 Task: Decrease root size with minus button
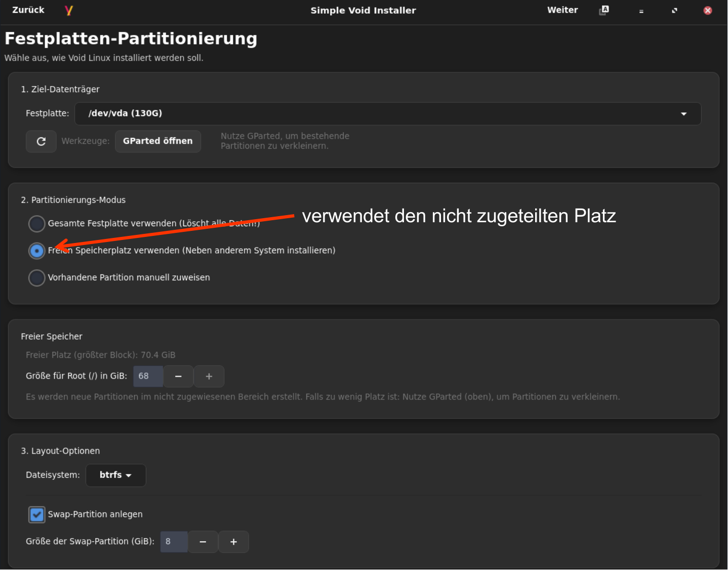pyautogui.click(x=178, y=376)
